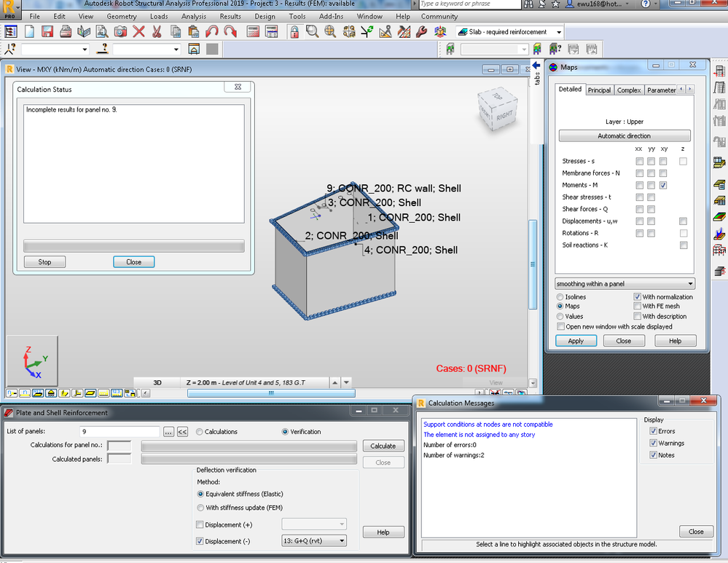Select the Calculations radio button
Screen dimensions: 728x563
(x=199, y=432)
